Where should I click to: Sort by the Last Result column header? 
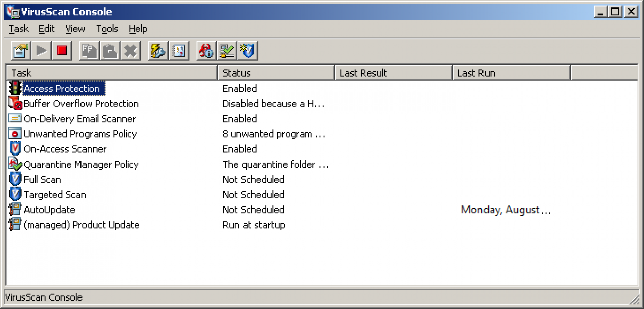[x=393, y=73]
